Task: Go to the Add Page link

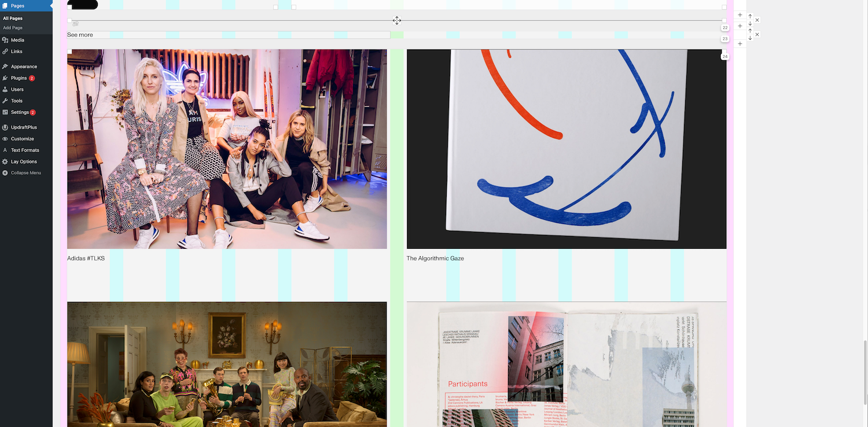Action: tap(13, 28)
